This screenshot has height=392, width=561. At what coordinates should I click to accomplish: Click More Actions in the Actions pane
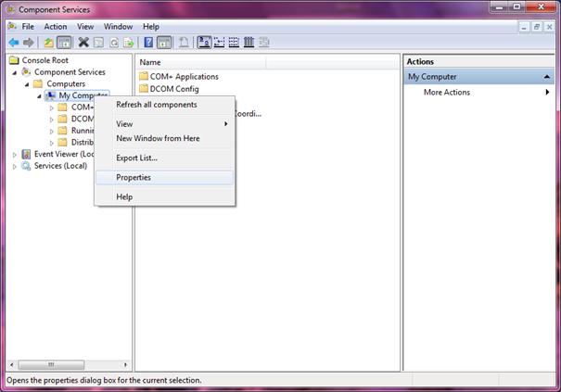click(446, 93)
